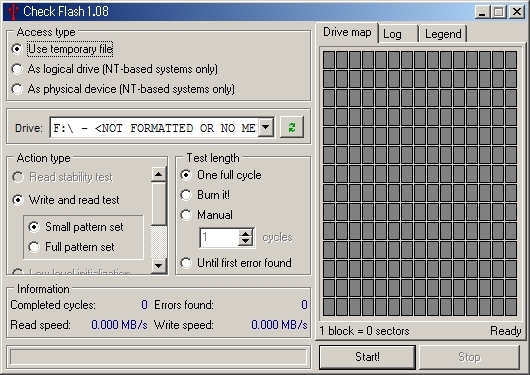Decrease cycles with spinner down arrow
Viewport: 530px width, 375px height.
[245, 242]
